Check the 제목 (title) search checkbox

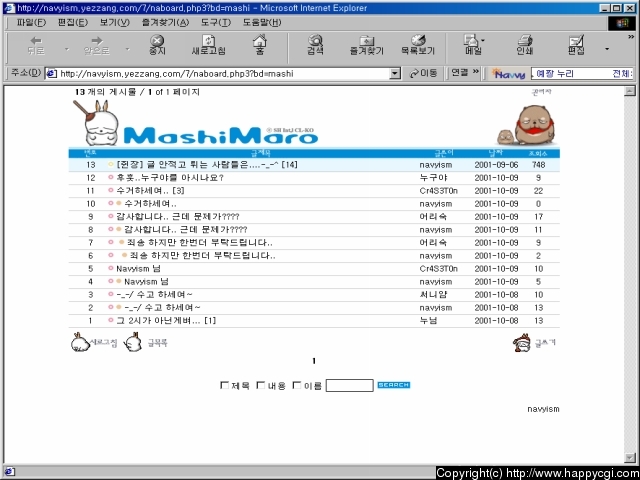[x=224, y=385]
